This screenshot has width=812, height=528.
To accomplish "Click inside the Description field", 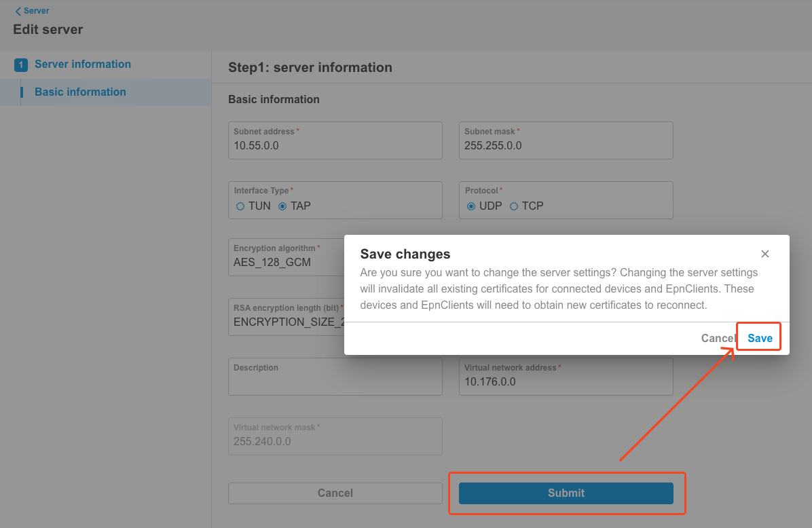I will [x=335, y=379].
